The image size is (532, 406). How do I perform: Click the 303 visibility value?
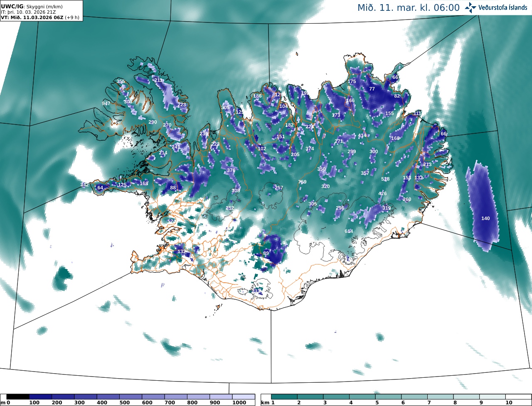(x=128, y=102)
